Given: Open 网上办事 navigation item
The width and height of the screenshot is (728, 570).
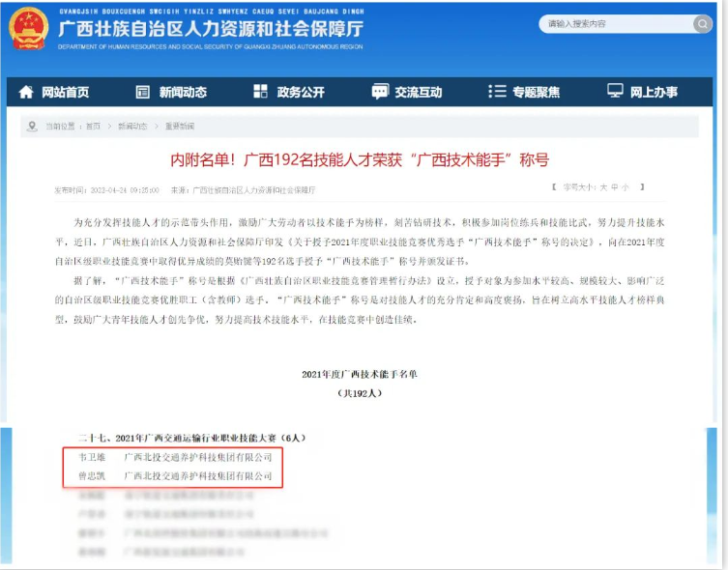Looking at the screenshot, I should coord(654,93).
